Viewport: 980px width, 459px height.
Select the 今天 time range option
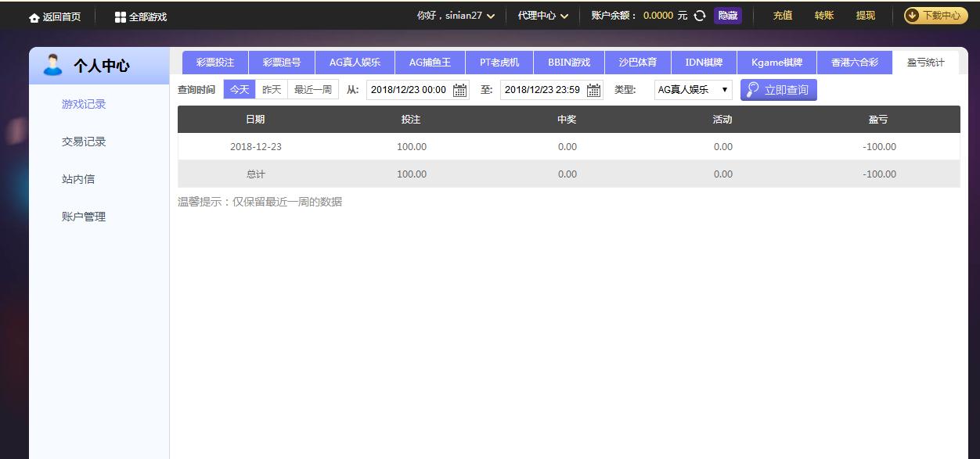pos(240,90)
